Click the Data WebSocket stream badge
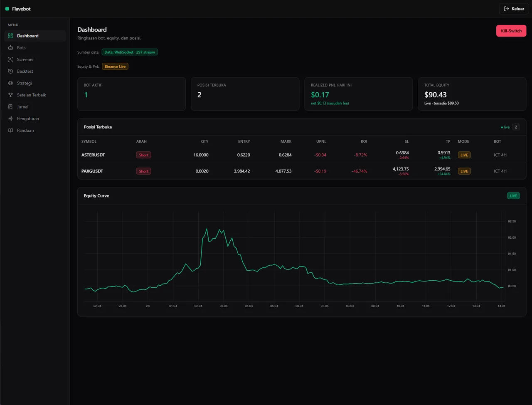 pos(130,52)
